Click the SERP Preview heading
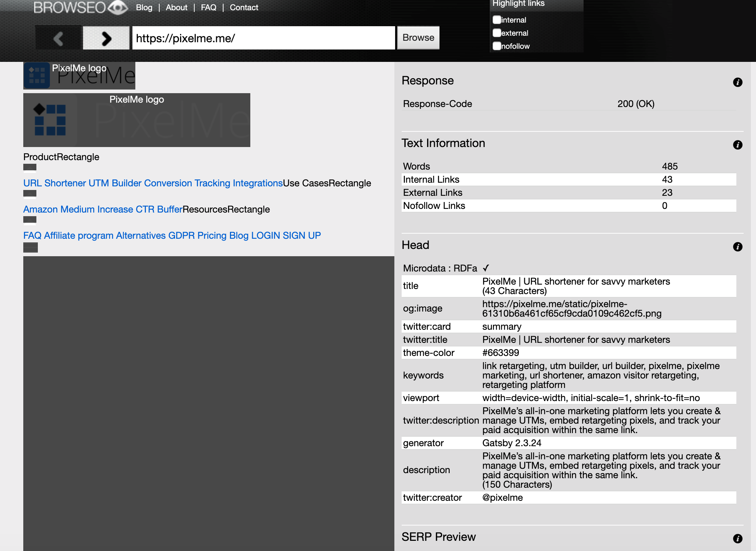Screen dimensions: 756x551 click(x=438, y=537)
